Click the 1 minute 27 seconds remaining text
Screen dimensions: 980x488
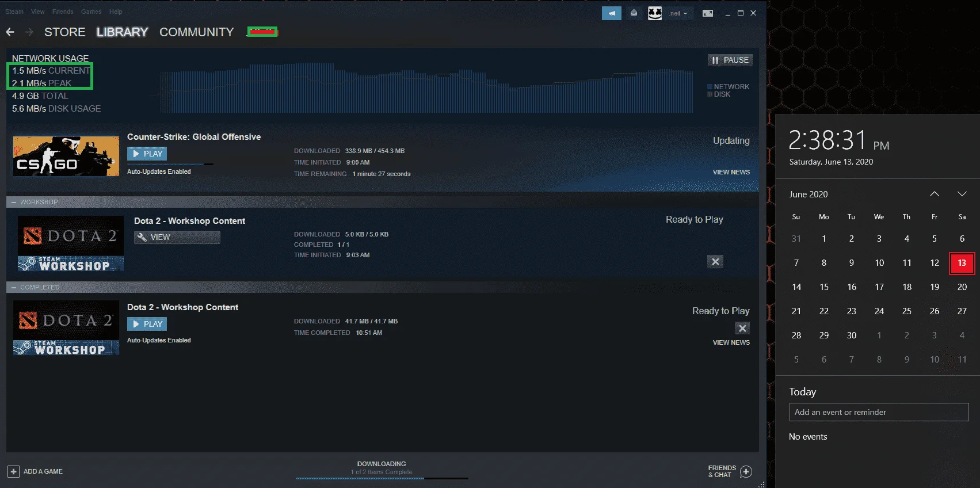382,174
